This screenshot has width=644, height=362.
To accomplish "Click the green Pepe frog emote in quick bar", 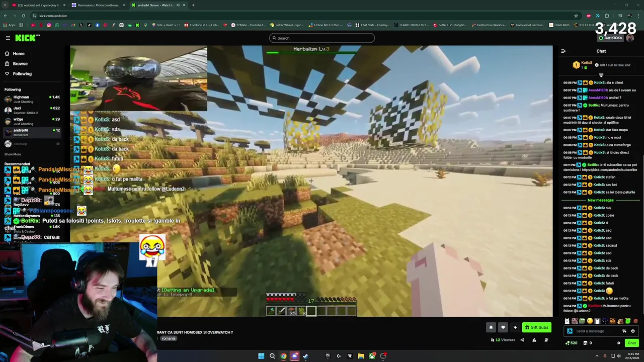I will tap(582, 321).
